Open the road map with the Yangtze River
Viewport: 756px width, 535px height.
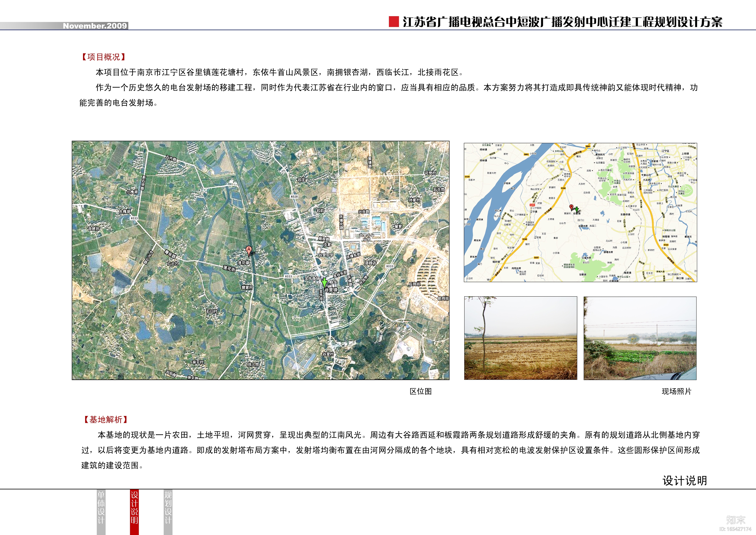tap(580, 212)
